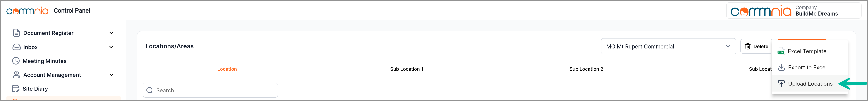Choose Upload Locations menu option

810,84
